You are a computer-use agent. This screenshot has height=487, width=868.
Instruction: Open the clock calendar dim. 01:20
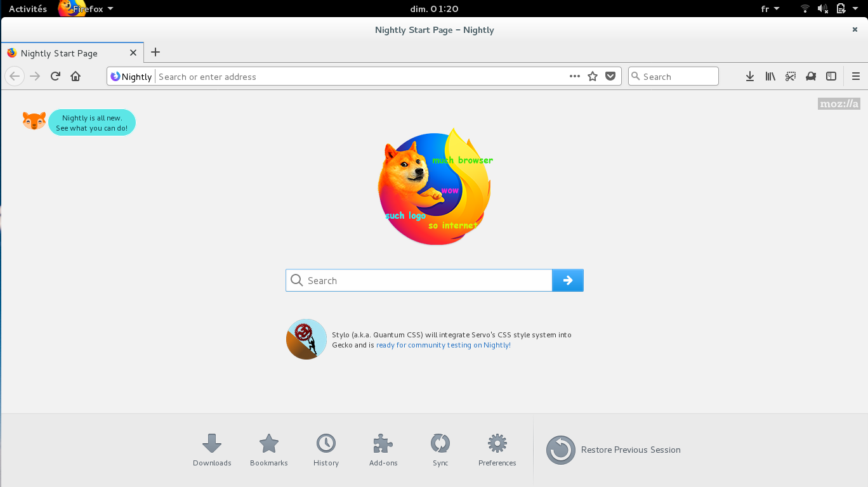(x=435, y=9)
